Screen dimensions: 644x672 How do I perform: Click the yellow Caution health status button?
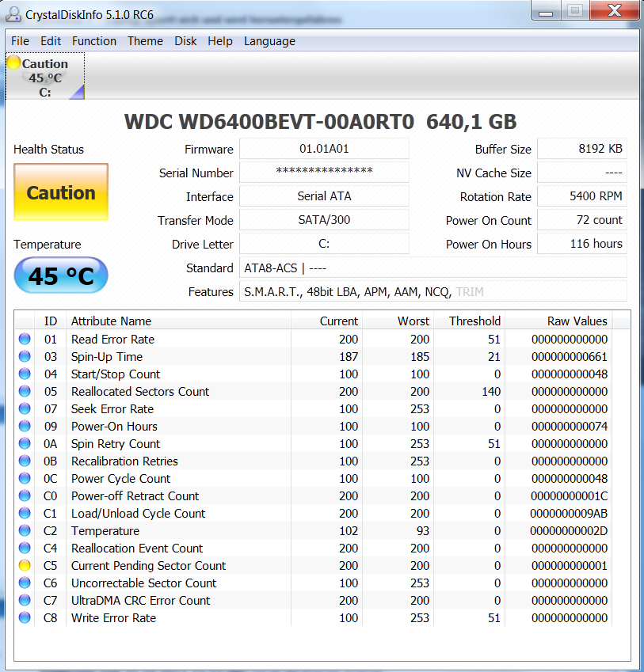click(61, 192)
